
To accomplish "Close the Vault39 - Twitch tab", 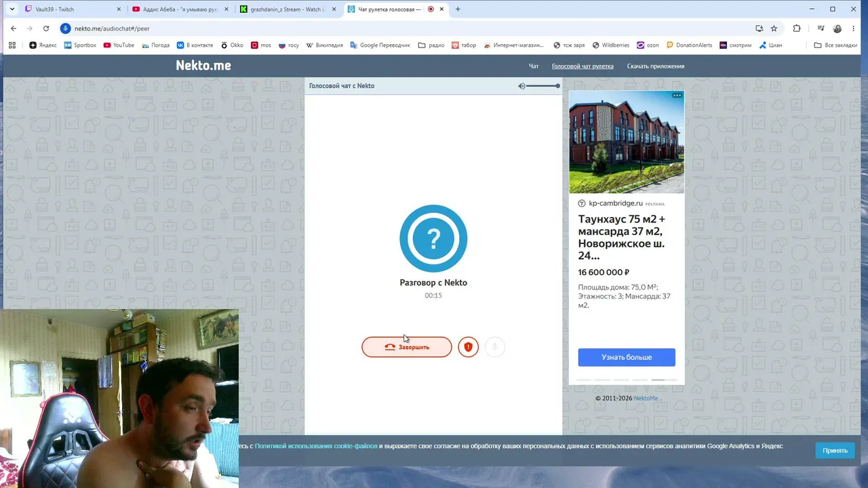I will [x=119, y=9].
